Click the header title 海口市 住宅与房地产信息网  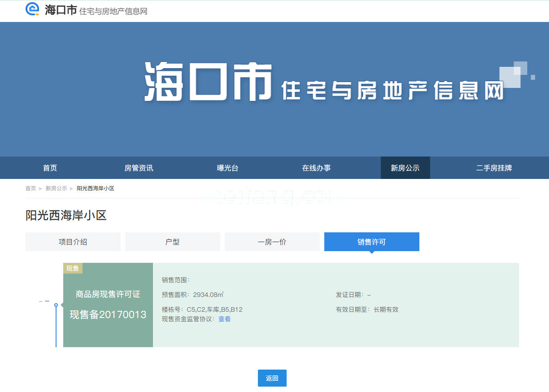[96, 11]
